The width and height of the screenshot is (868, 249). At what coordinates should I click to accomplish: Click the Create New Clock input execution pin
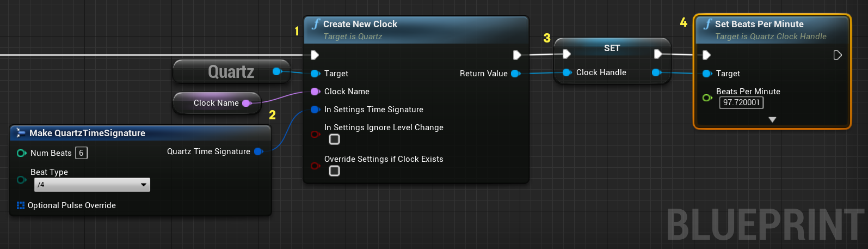pos(315,55)
